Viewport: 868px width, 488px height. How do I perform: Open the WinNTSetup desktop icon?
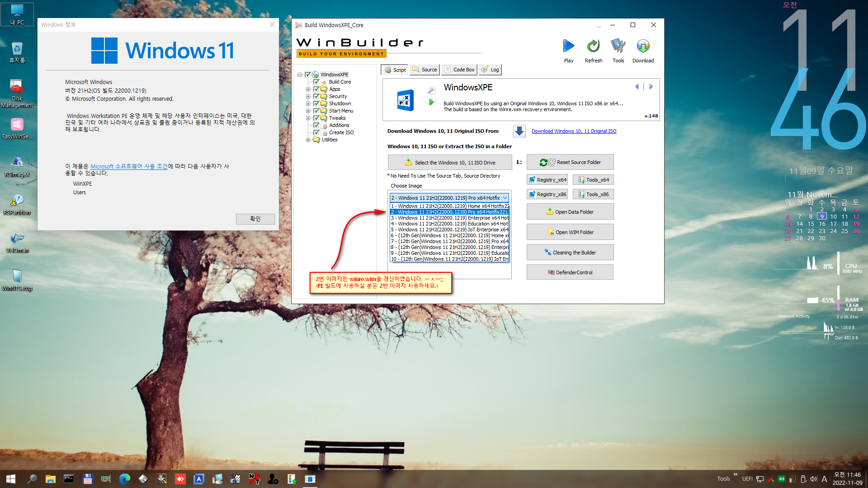click(17, 280)
